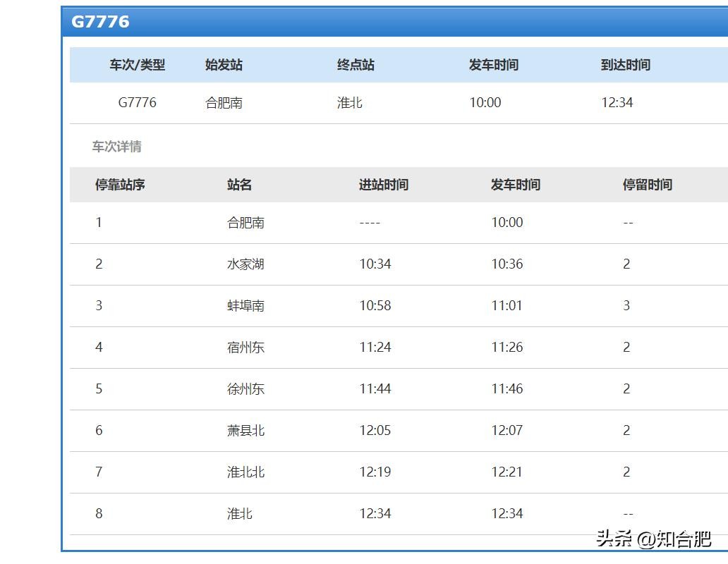The height and width of the screenshot is (564, 728).
Task: Choose the 萧县北 station row name
Action: (x=245, y=431)
